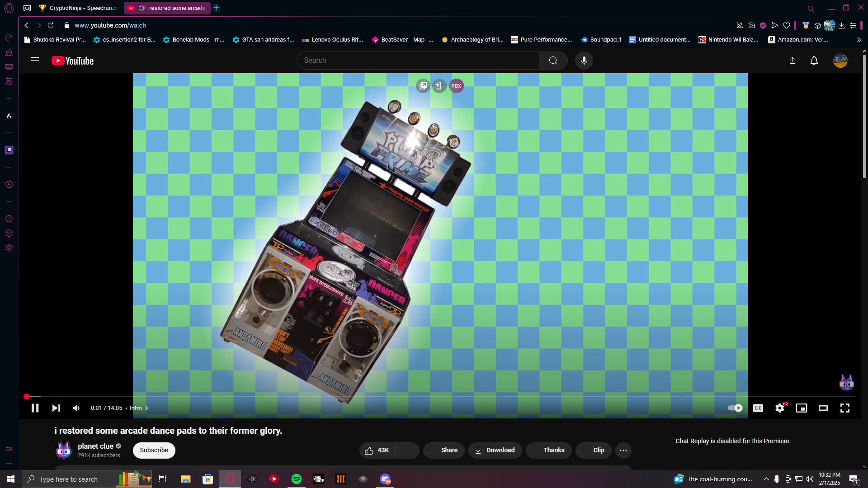
Task: Expand the Intro chapter list
Action: click(139, 408)
